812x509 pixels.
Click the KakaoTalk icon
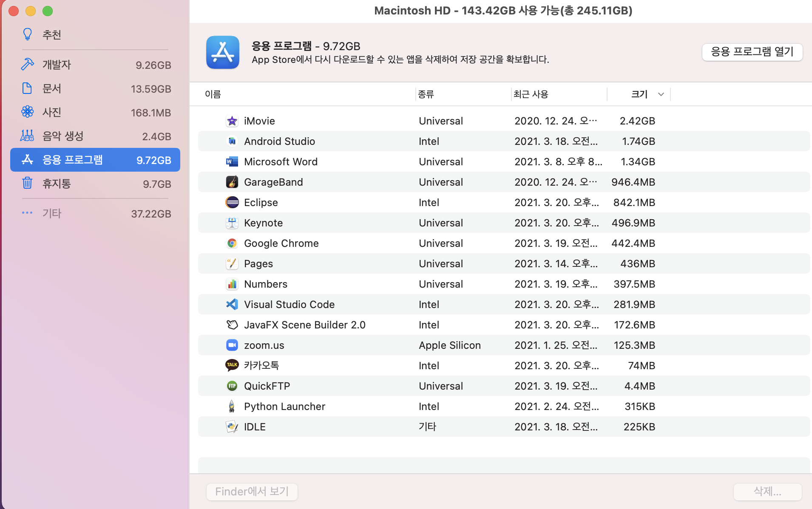232,365
